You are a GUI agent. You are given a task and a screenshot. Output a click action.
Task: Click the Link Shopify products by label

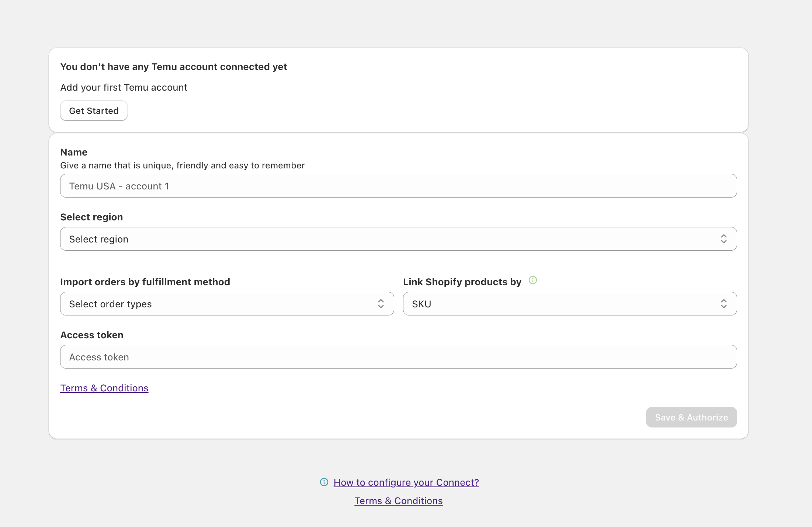462,282
